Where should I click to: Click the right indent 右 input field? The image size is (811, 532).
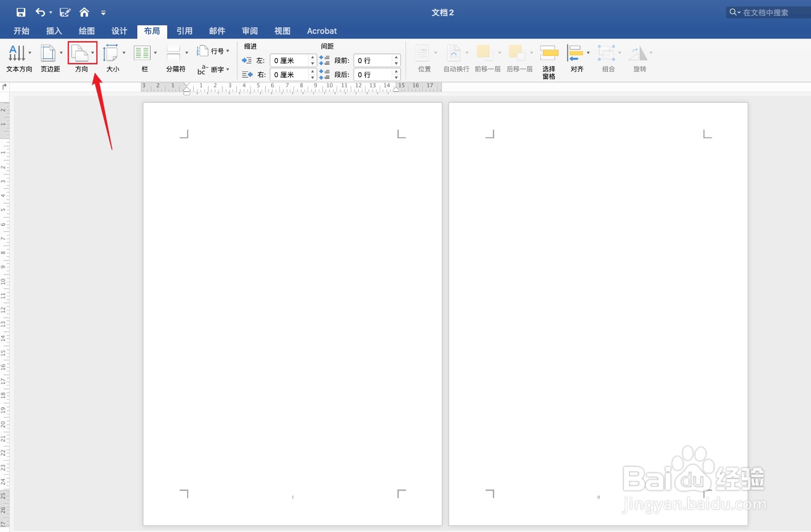(289, 74)
